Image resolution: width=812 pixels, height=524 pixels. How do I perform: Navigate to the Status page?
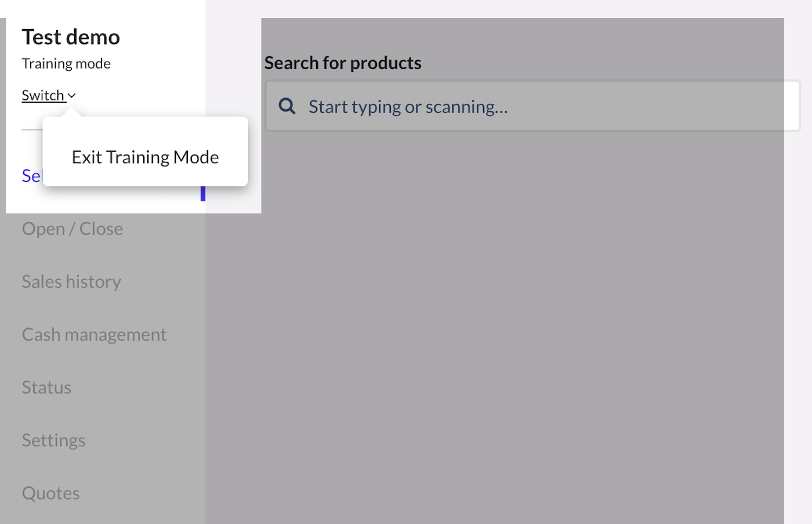tap(46, 387)
